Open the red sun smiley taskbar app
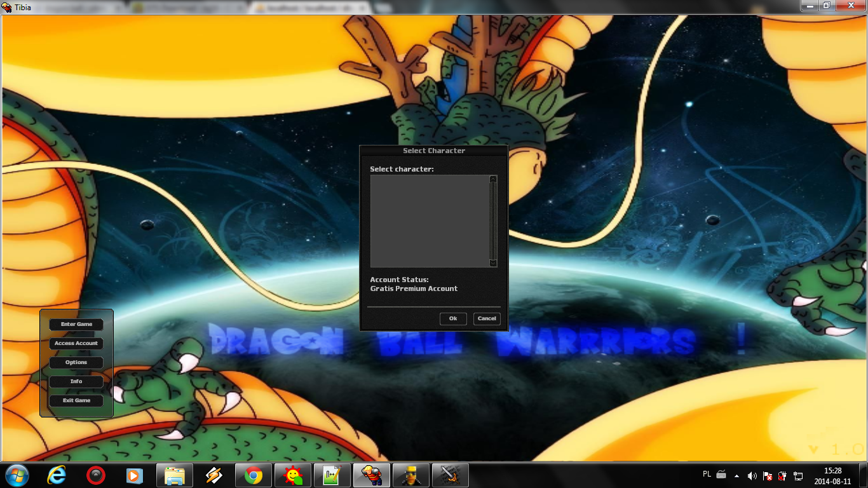868x488 pixels. [293, 475]
